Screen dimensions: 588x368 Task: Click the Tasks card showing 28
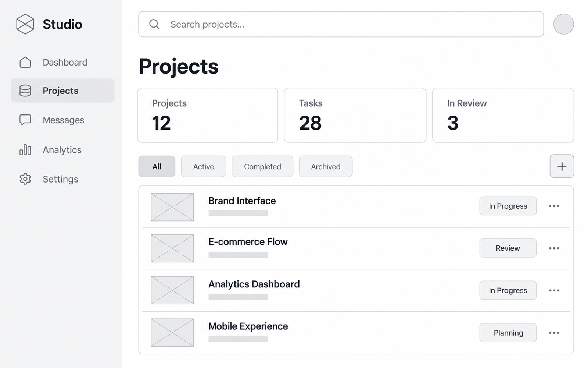(355, 115)
